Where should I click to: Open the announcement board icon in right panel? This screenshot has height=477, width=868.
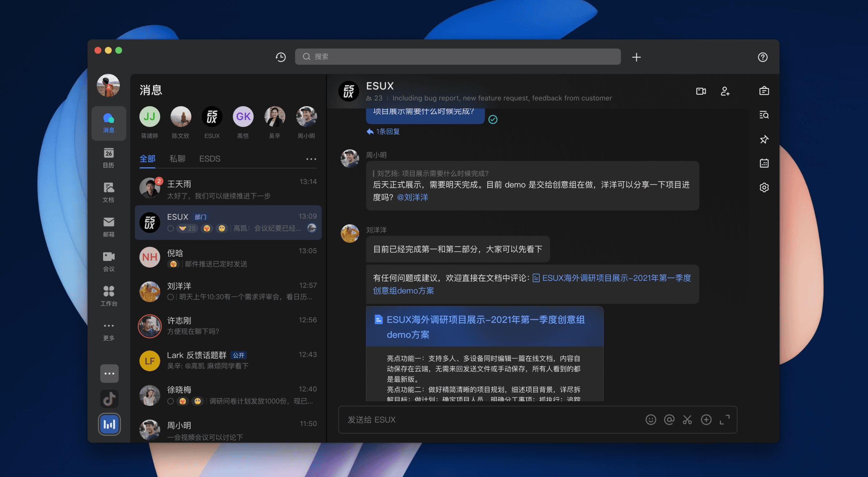(x=764, y=91)
